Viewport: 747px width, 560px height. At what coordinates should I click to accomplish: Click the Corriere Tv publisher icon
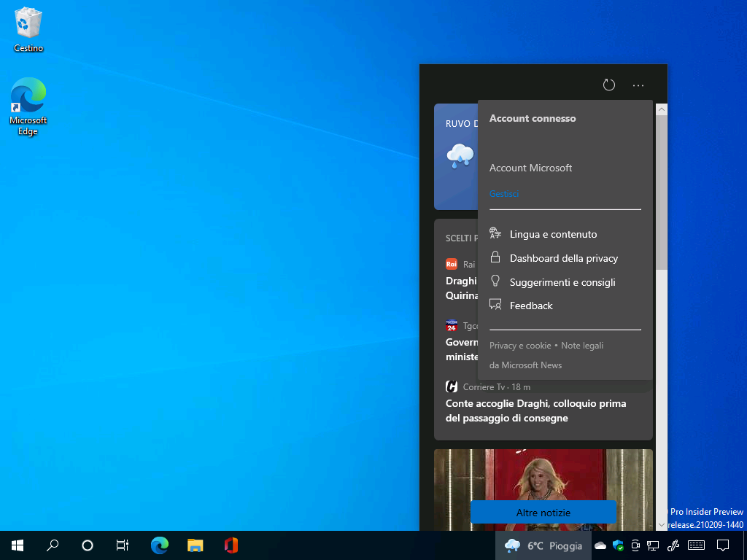(x=451, y=386)
